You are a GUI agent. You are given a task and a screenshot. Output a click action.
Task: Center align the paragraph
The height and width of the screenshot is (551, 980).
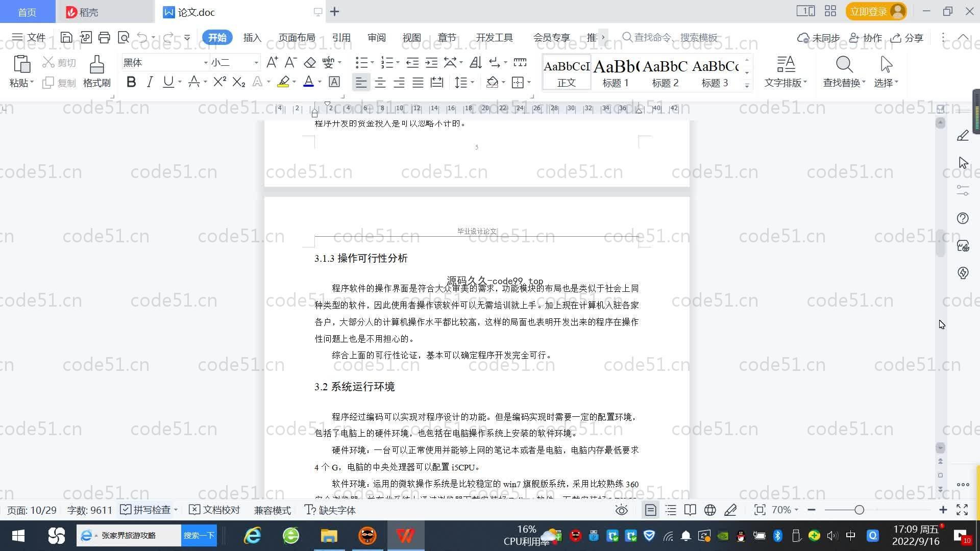(380, 82)
